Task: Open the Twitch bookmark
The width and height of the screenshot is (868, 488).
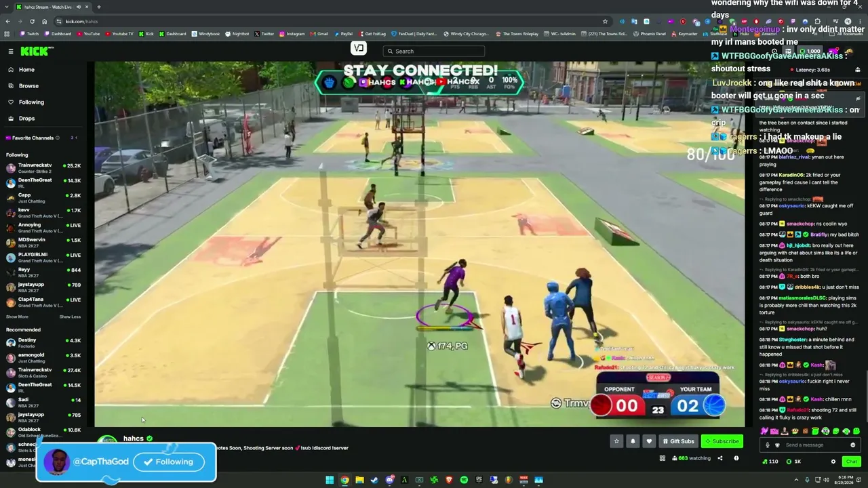Action: (30, 34)
